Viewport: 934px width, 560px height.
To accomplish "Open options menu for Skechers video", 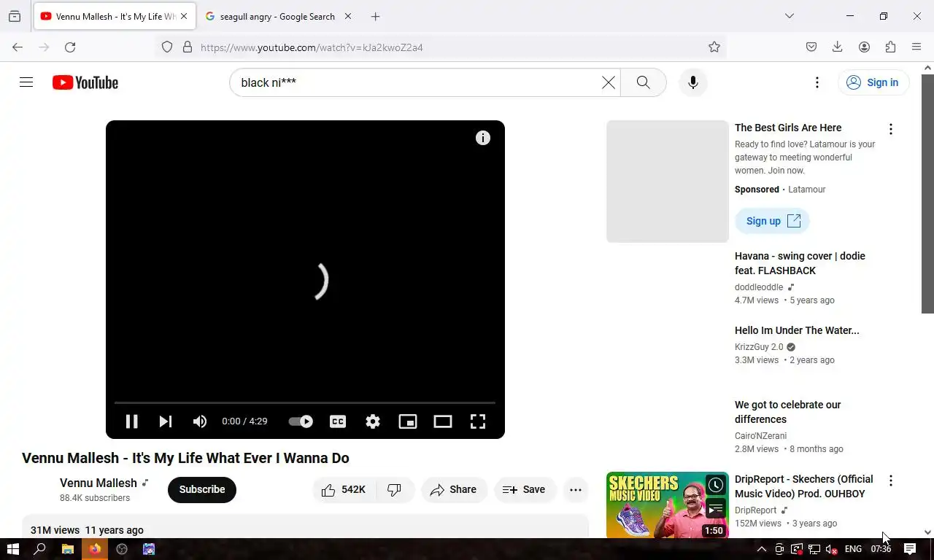I will pyautogui.click(x=891, y=481).
